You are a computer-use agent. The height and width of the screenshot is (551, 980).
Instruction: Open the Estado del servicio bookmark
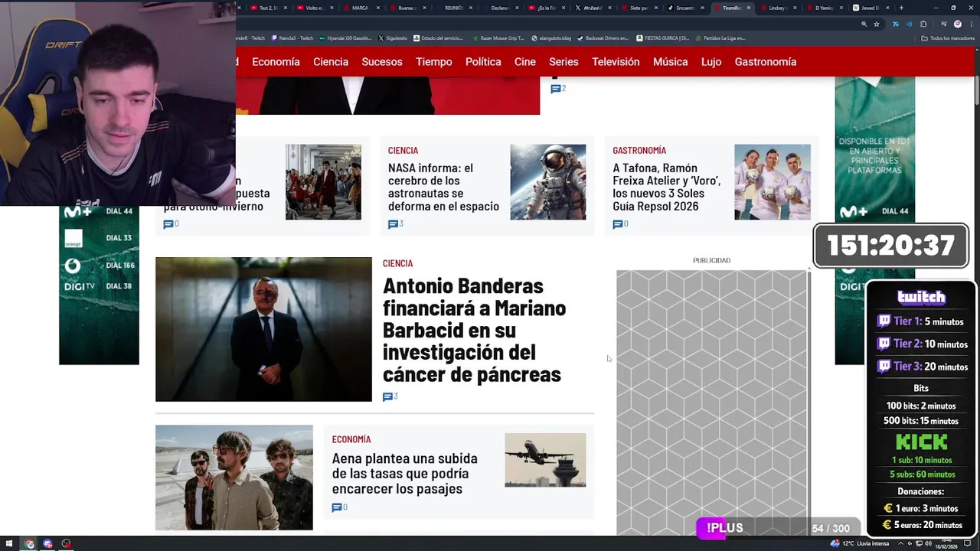(439, 37)
